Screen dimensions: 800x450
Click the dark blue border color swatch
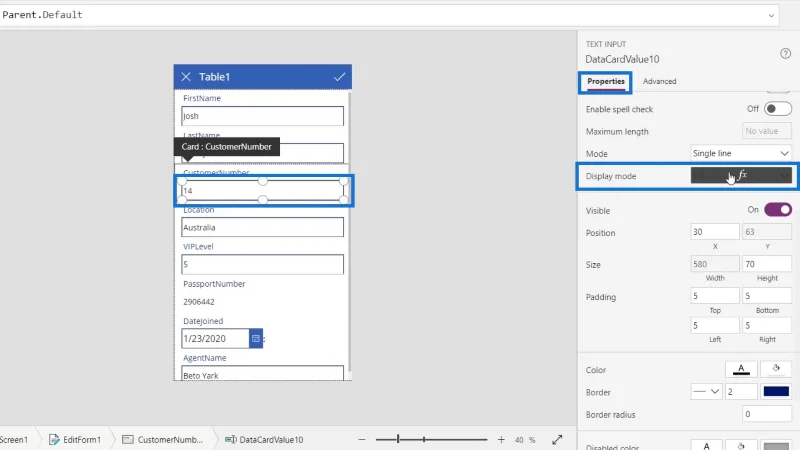click(x=776, y=391)
